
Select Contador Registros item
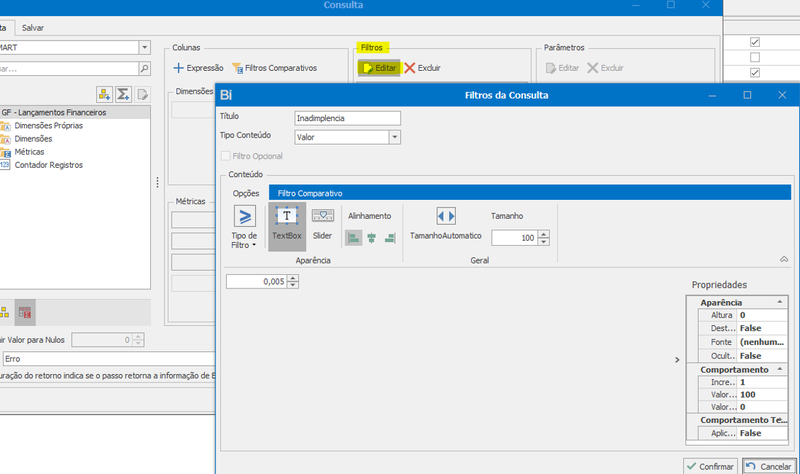[x=48, y=165]
